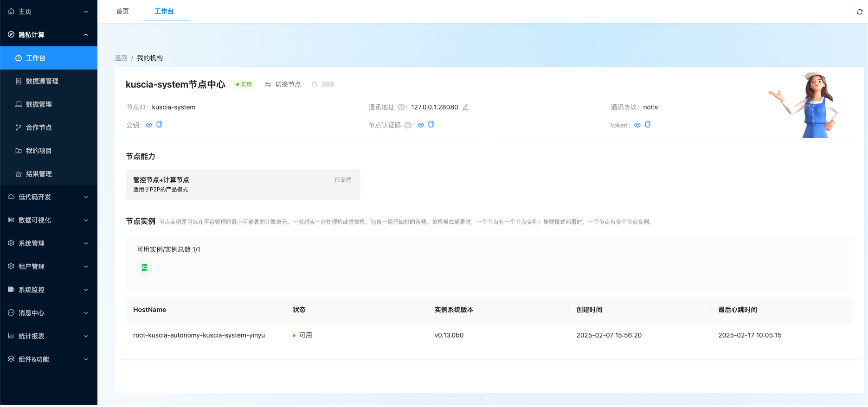Click the help icon next to 通讯地址

[x=401, y=107]
